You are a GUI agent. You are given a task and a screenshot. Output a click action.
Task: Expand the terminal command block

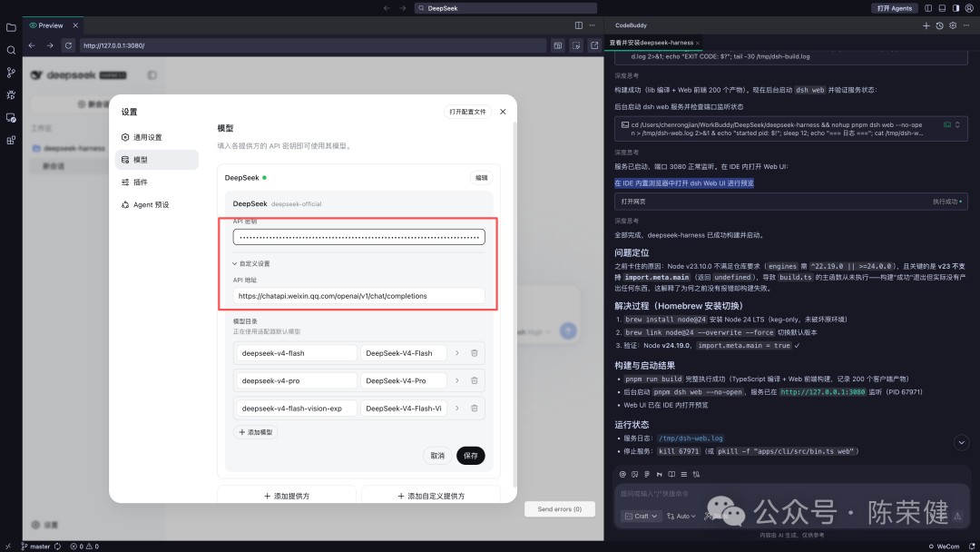[x=957, y=125]
